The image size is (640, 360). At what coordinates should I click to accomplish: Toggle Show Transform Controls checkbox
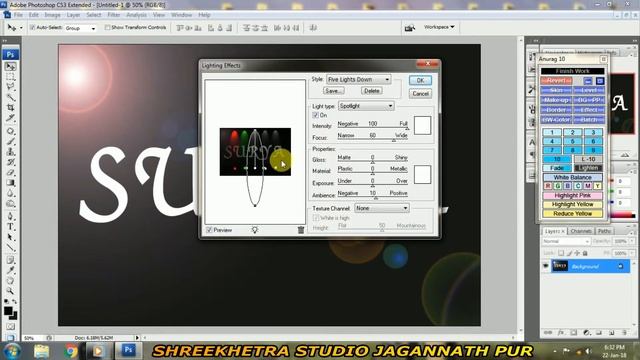click(x=107, y=27)
